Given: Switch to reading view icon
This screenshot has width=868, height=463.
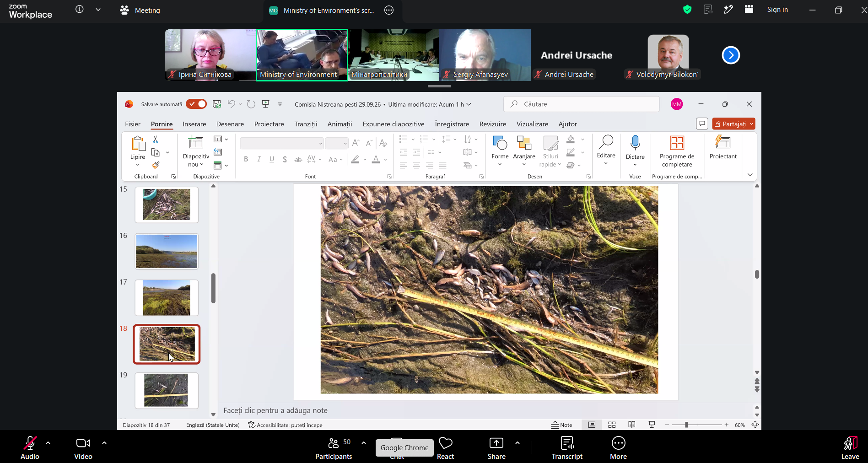Looking at the screenshot, I should 632,425.
